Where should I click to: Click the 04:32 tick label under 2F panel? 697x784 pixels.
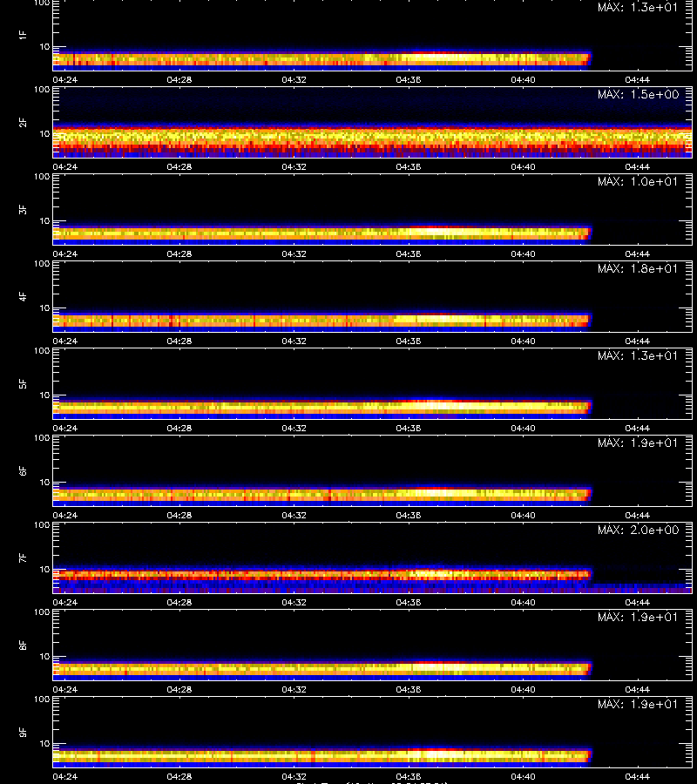(x=294, y=166)
